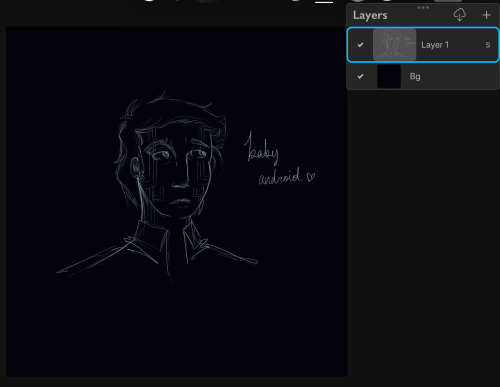Viewport: 500px width, 387px height.
Task: Open the three-dot panel handle above Layers
Action: pos(423,7)
